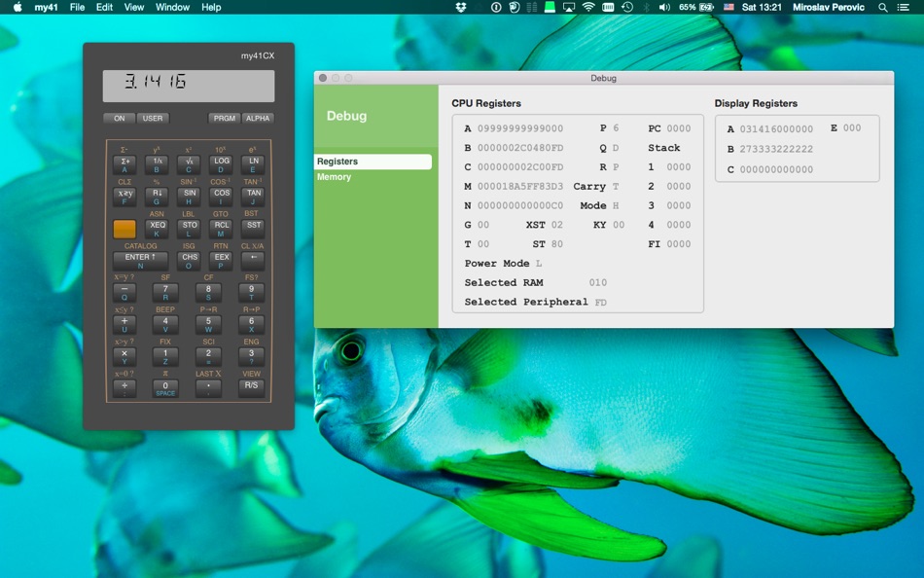Click display register B value 273333222222
Image resolution: width=924 pixels, height=578 pixels.
pos(776,149)
